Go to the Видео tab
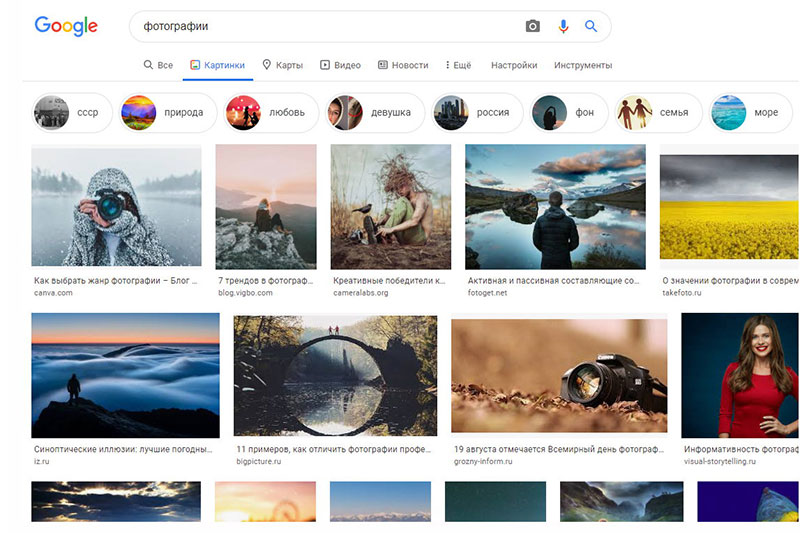The image size is (800, 533). 340,65
